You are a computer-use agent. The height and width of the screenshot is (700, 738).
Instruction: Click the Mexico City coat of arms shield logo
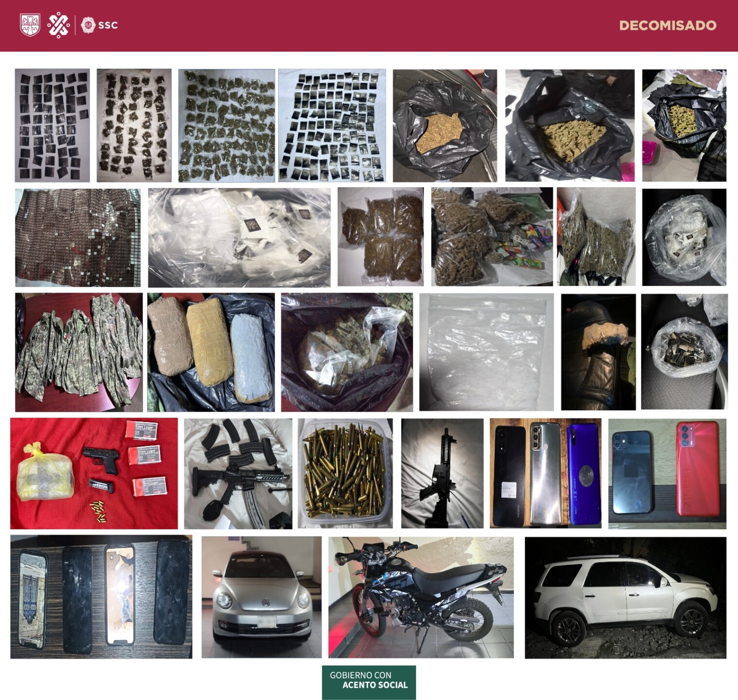point(30,25)
